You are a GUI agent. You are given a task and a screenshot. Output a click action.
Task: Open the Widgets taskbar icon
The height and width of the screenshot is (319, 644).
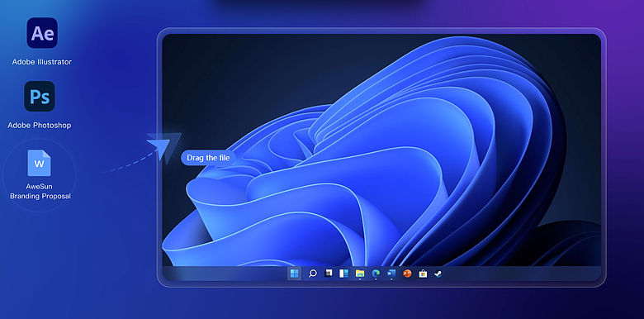click(343, 274)
